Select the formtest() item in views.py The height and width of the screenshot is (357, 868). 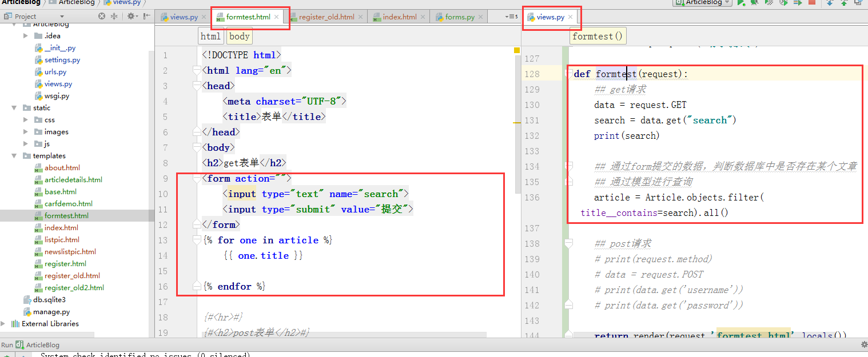(x=597, y=35)
